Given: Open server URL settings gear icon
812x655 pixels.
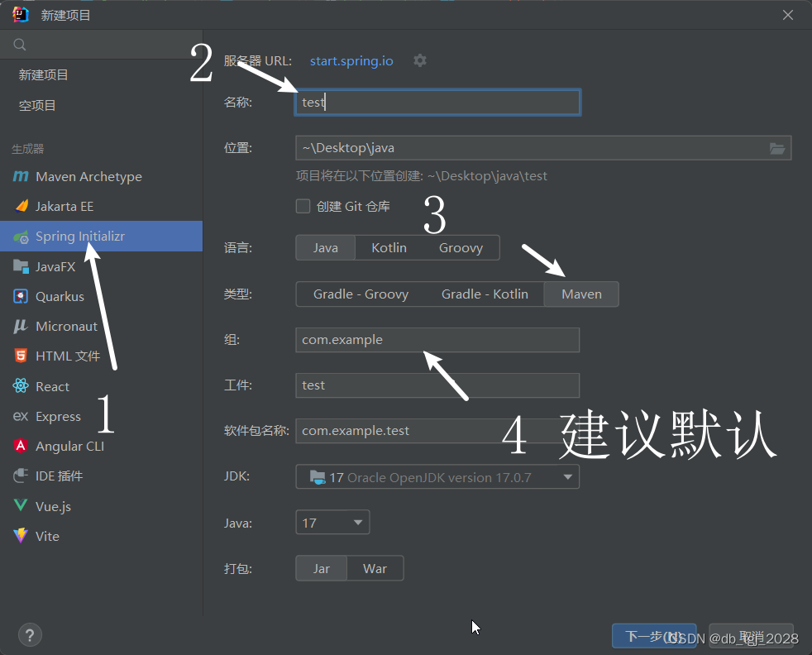Looking at the screenshot, I should 420,60.
